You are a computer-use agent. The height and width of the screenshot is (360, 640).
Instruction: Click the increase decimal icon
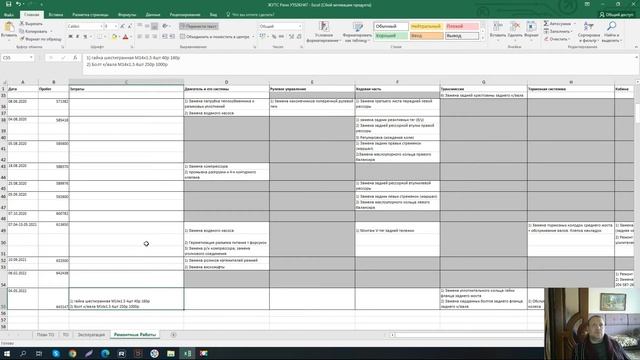291,37
